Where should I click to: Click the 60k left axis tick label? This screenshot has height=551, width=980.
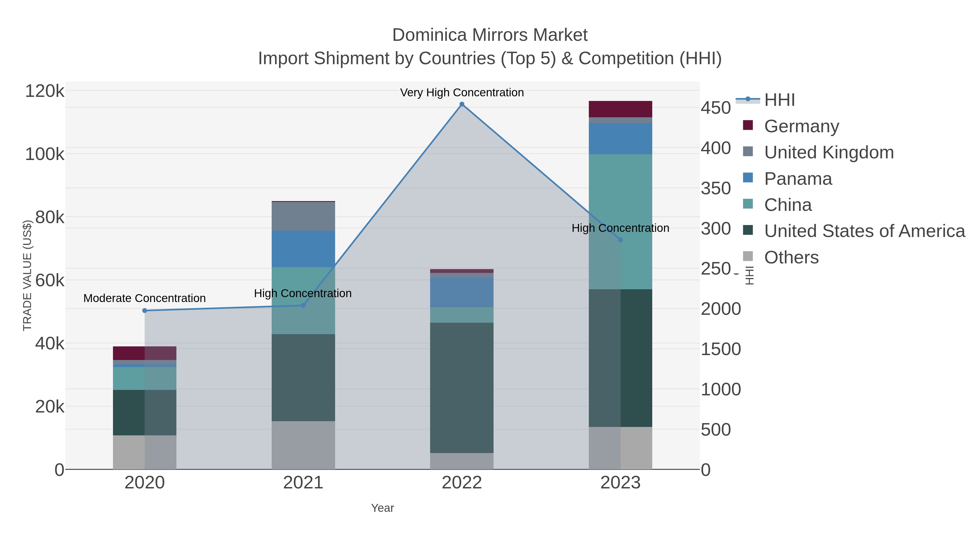click(x=50, y=281)
